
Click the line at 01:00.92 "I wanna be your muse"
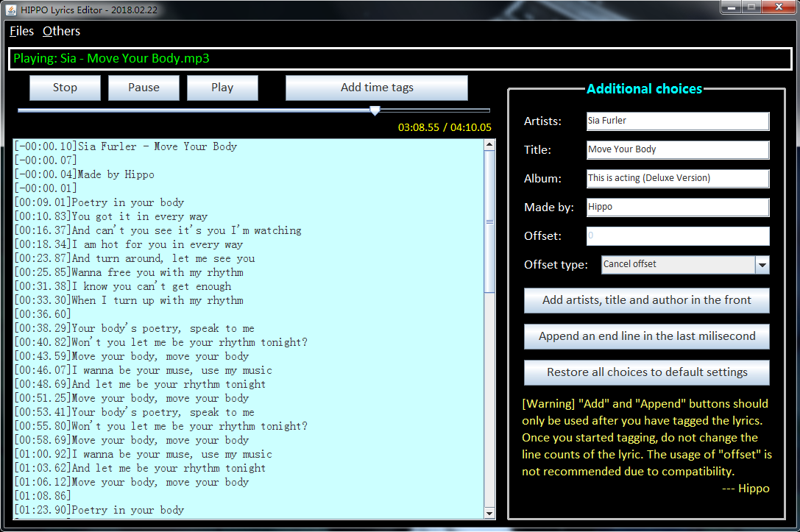[x=143, y=455]
